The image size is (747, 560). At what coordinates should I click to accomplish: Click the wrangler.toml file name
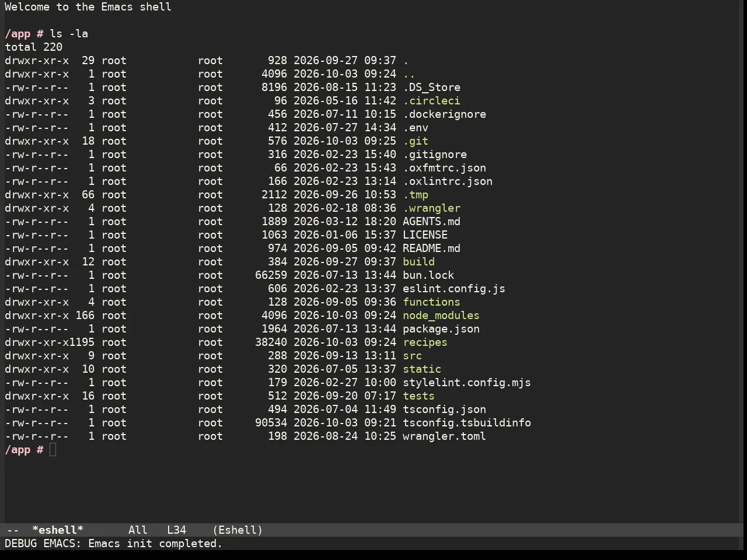444,436
